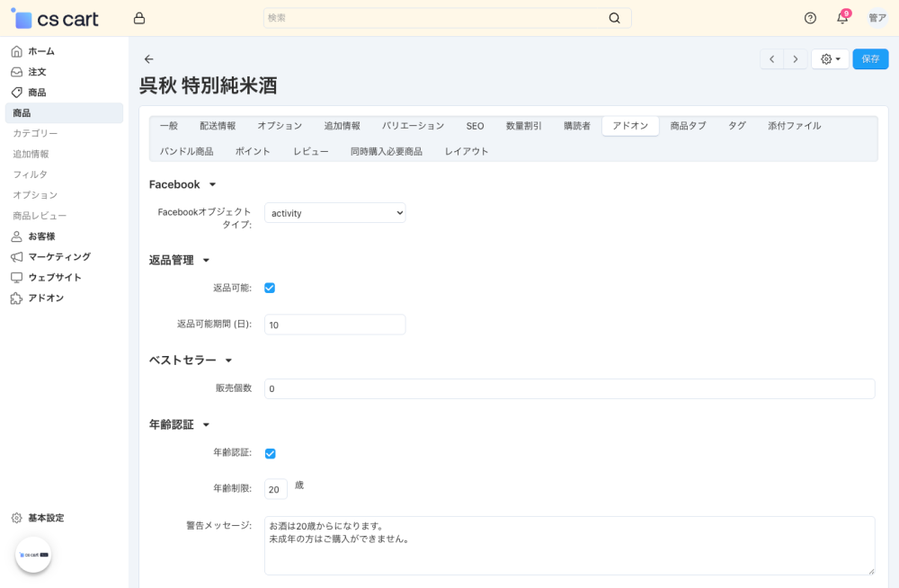
Task: Click the 返品可能期間 input field
Action: [x=334, y=325]
